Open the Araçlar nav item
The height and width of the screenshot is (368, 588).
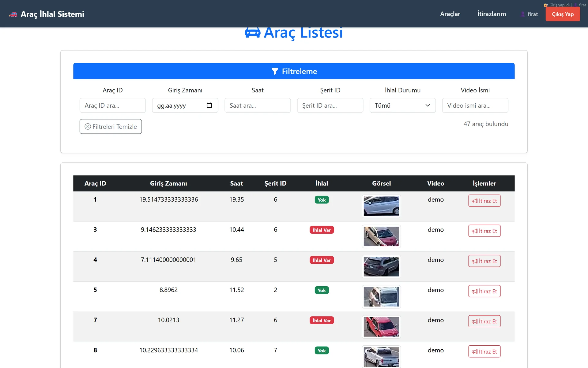[450, 14]
